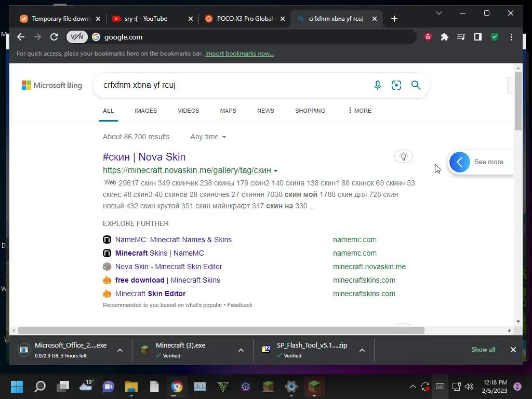Open the red shield extension icon
The image size is (532, 399).
[x=428, y=37]
